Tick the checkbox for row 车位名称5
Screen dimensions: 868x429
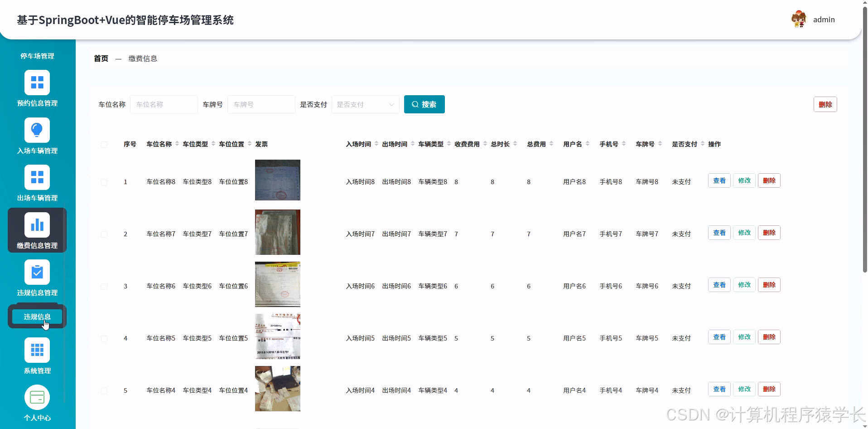(x=104, y=338)
